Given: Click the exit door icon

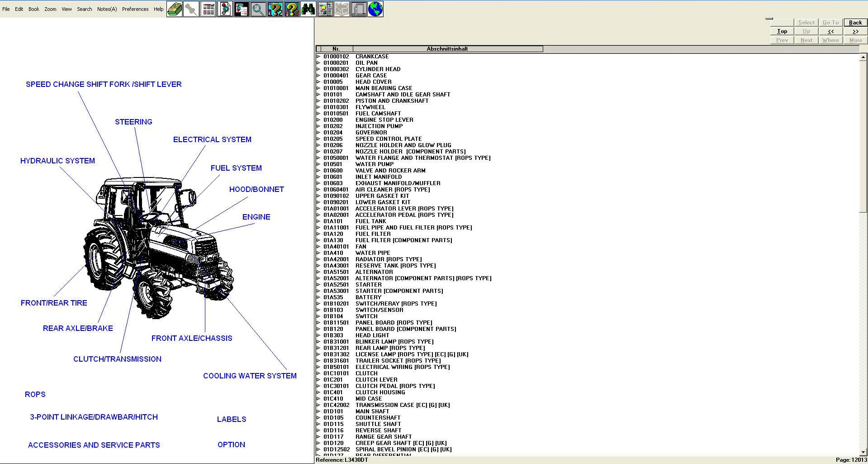Looking at the screenshot, I should click(358, 9).
